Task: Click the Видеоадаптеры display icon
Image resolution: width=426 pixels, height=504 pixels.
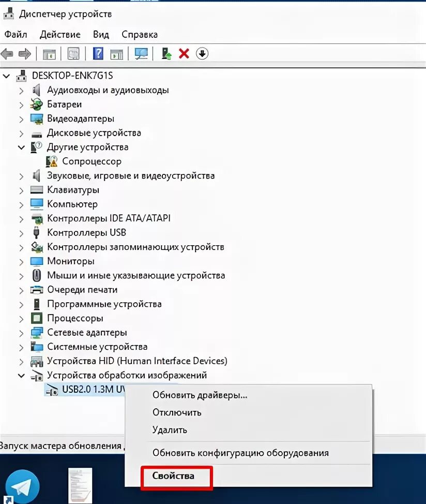Action: tap(37, 118)
